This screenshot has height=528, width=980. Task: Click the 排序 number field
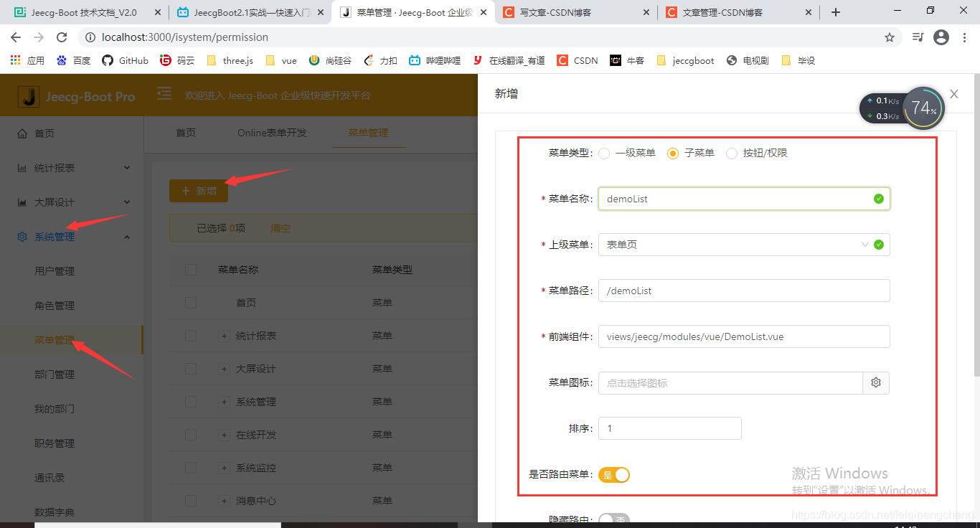(669, 428)
